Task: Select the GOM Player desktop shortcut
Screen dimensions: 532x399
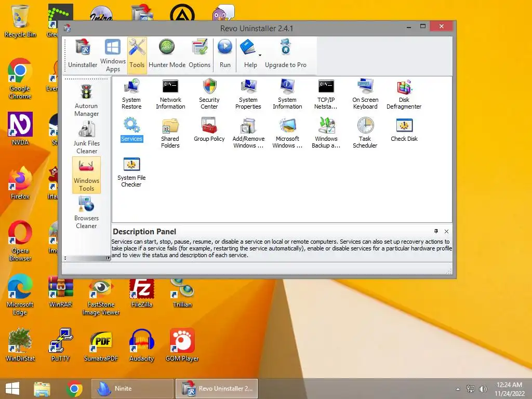Action: 182,345
